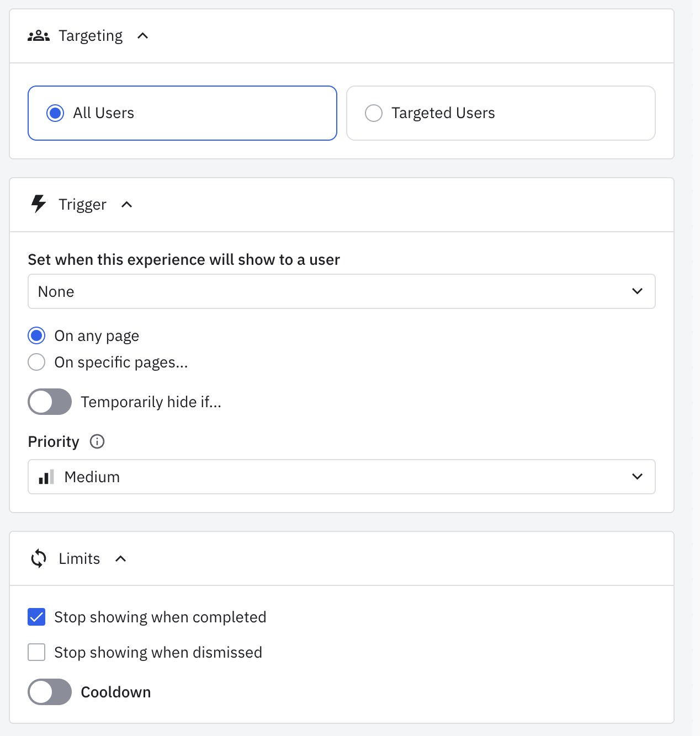This screenshot has width=700, height=736.
Task: Collapse the Targeting section chevron
Action: point(143,36)
